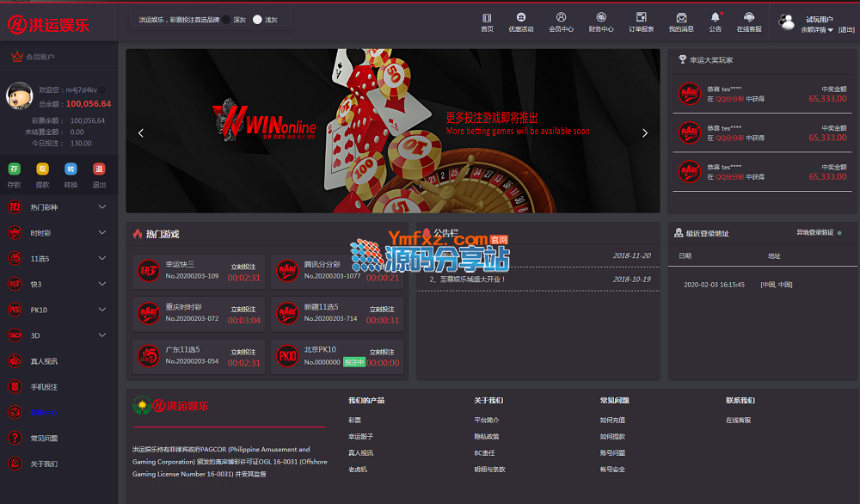Expand the PK10 sidebar category
The image size is (860, 504).
pos(58,310)
